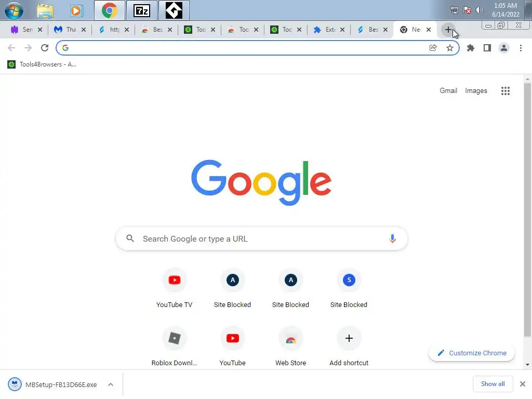Image resolution: width=532 pixels, height=399 pixels.
Task: Reload the current page
Action: [45, 48]
